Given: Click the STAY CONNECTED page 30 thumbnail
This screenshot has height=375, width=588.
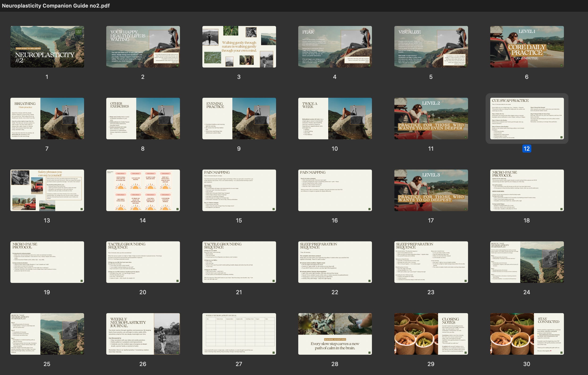Looking at the screenshot, I should pos(527,334).
